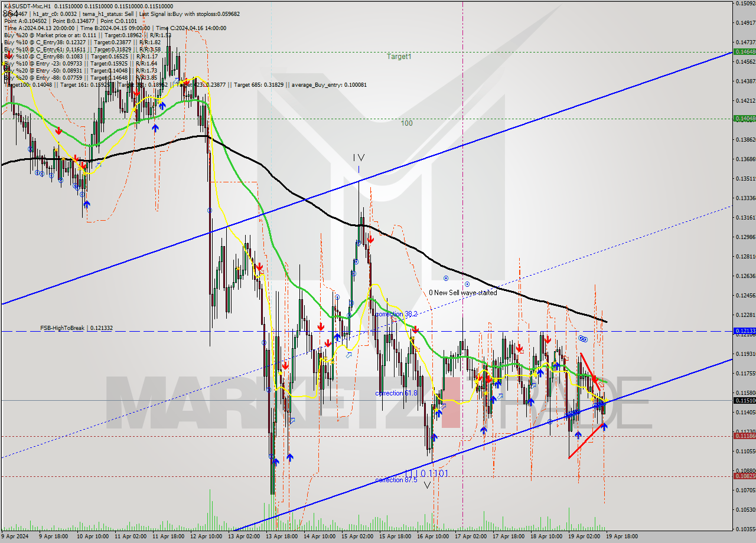Click the 0.12133 price tag on axis
Image resolution: width=756 pixels, height=543 pixels.
click(744, 331)
